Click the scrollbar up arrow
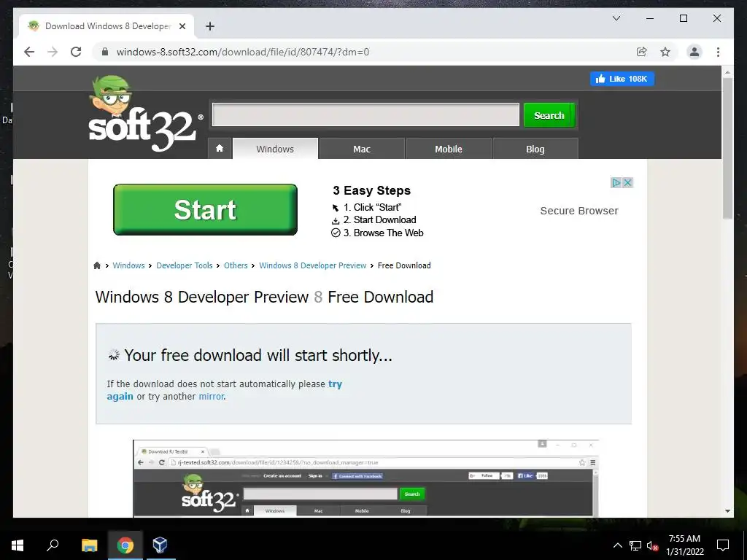 click(727, 73)
